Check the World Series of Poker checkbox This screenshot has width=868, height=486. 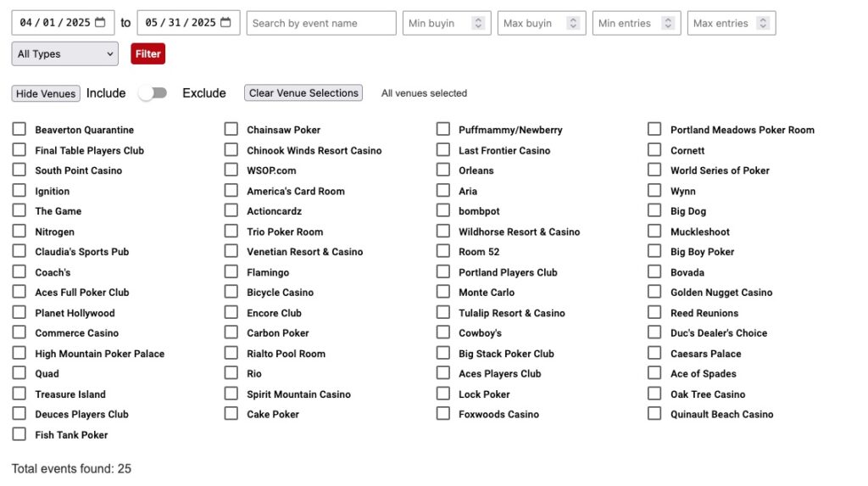[654, 170]
